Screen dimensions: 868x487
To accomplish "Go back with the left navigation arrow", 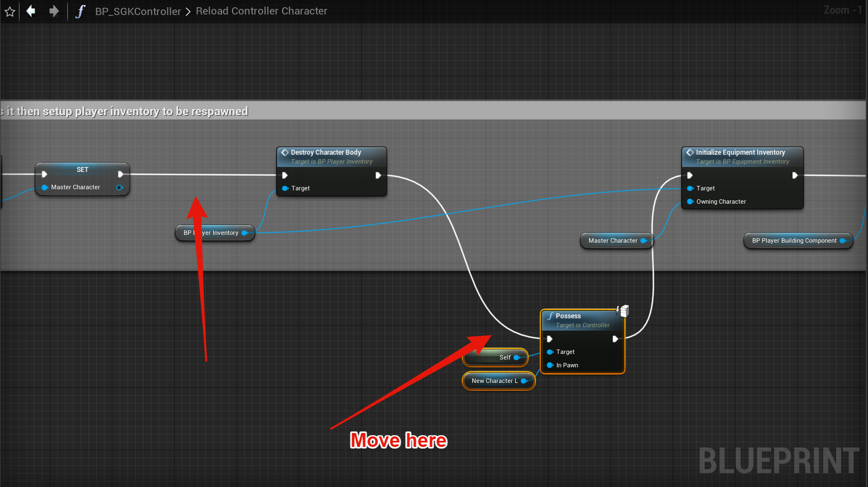I will [31, 11].
